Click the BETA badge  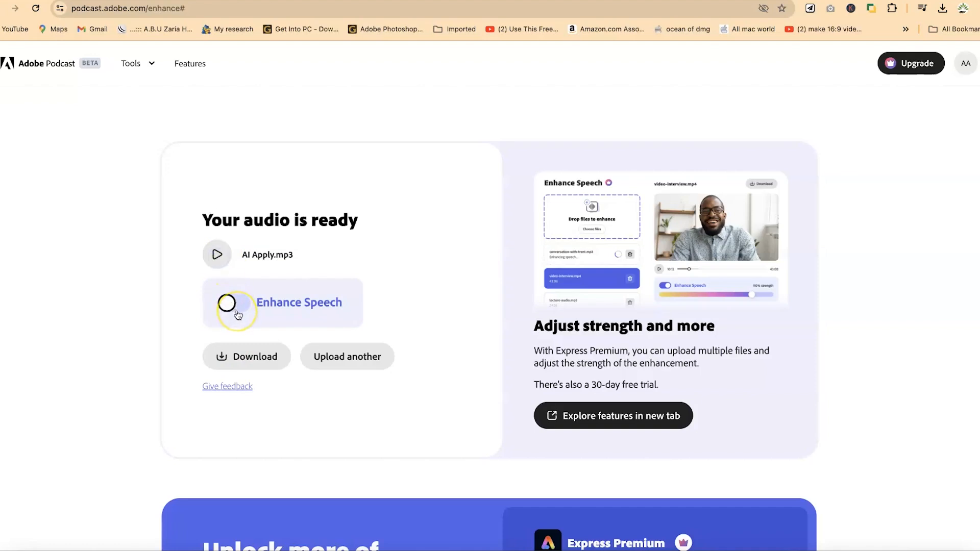[90, 63]
